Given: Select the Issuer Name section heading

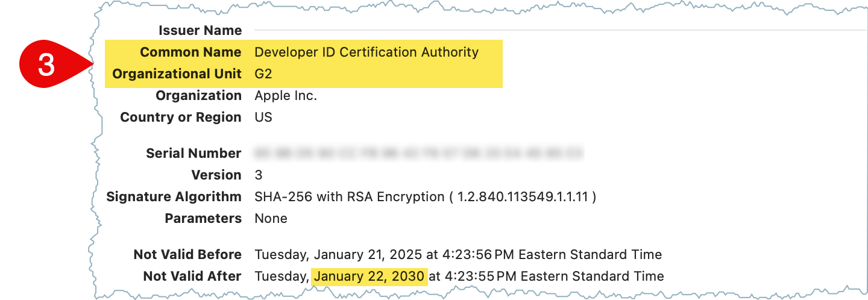Looking at the screenshot, I should (x=200, y=30).
